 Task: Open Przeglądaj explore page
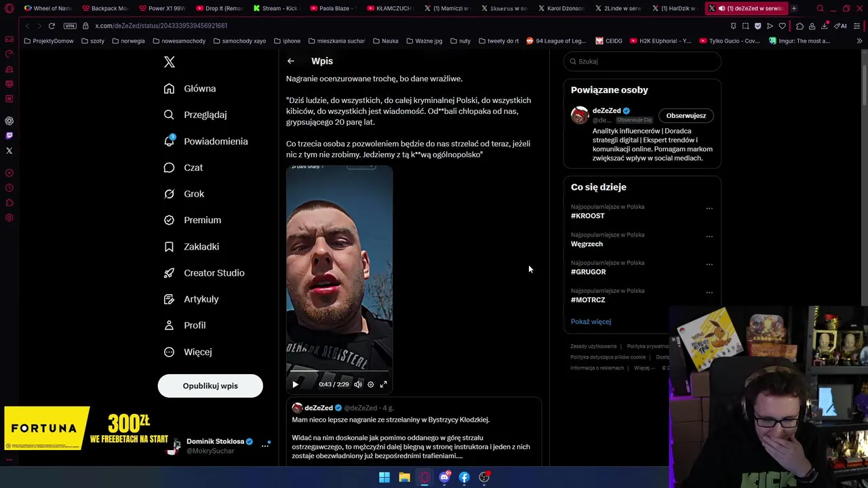(x=195, y=115)
